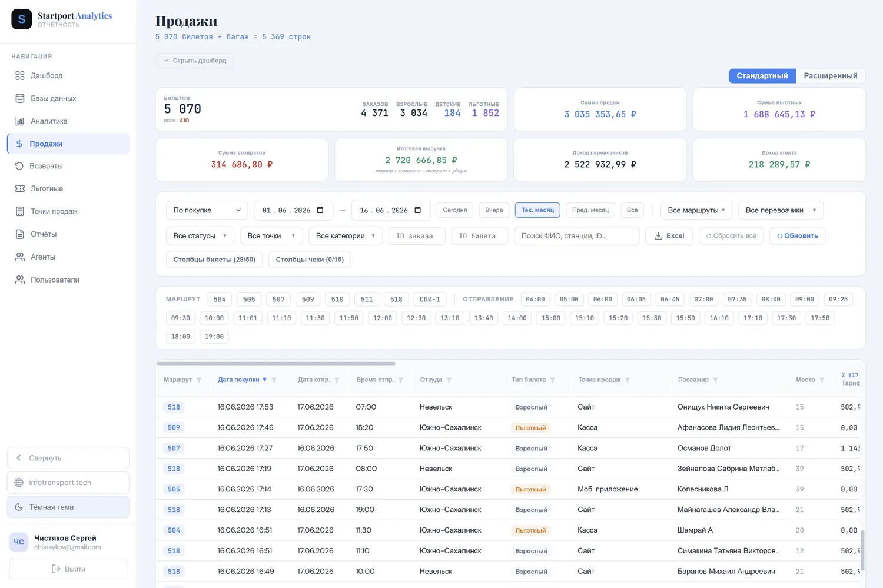The image size is (883, 588).
Task: Click filter funnel icon in Время отпр. column
Action: point(401,380)
